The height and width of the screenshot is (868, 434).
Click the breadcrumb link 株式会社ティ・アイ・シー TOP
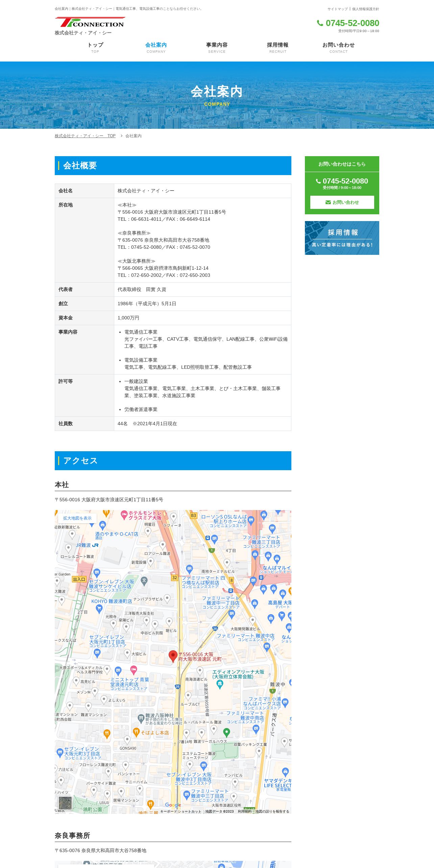85,136
